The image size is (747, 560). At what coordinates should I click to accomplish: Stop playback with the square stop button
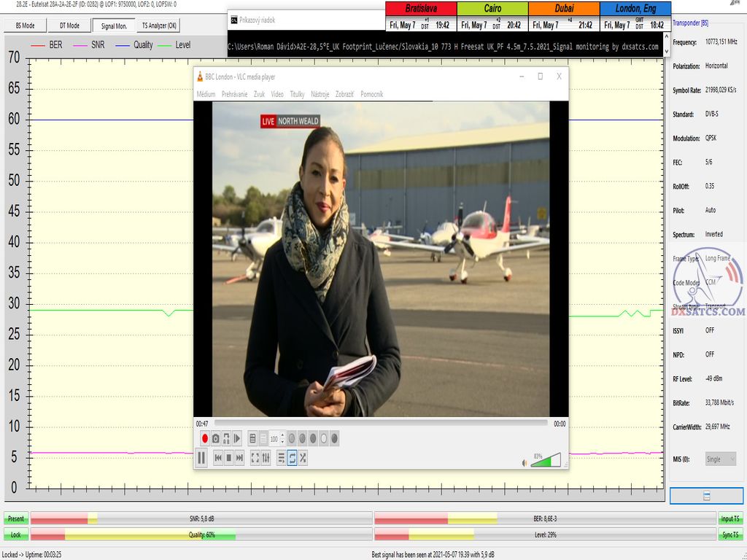pyautogui.click(x=228, y=458)
